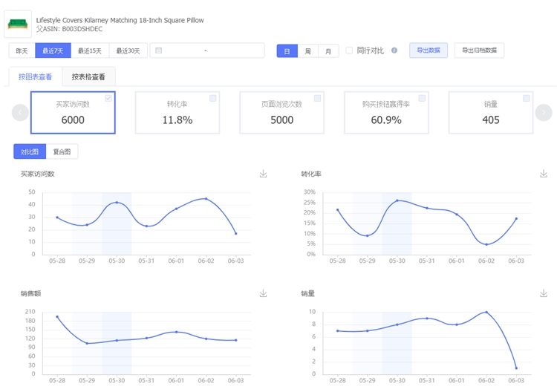Switch granularity to 周
The height and width of the screenshot is (392, 557).
(307, 50)
